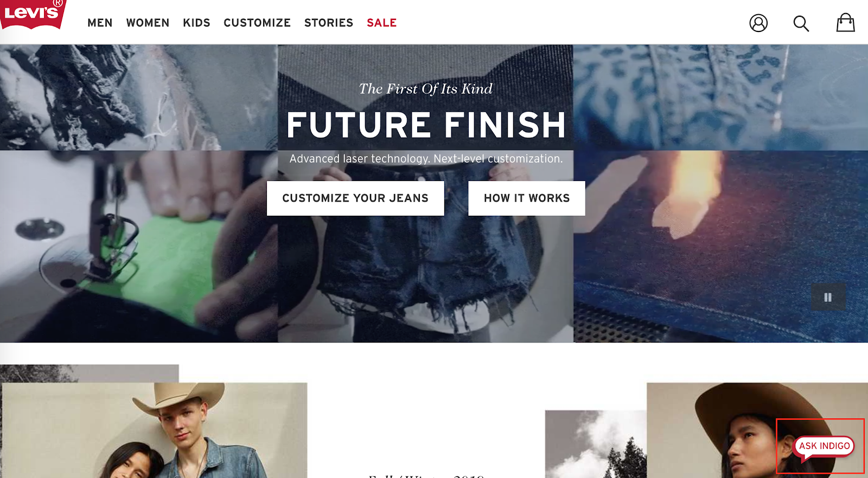Open the cowboy hat couple photo
Viewport: 868px width, 478px height.
tap(155, 430)
